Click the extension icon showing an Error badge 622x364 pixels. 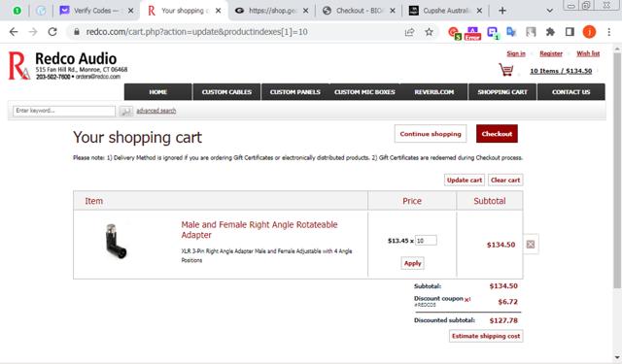tap(472, 33)
